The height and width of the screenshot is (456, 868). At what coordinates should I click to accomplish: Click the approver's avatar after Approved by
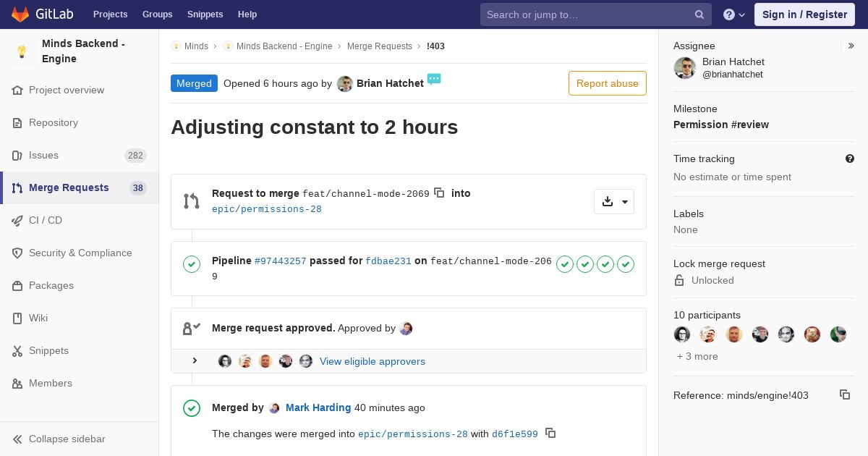(x=406, y=329)
